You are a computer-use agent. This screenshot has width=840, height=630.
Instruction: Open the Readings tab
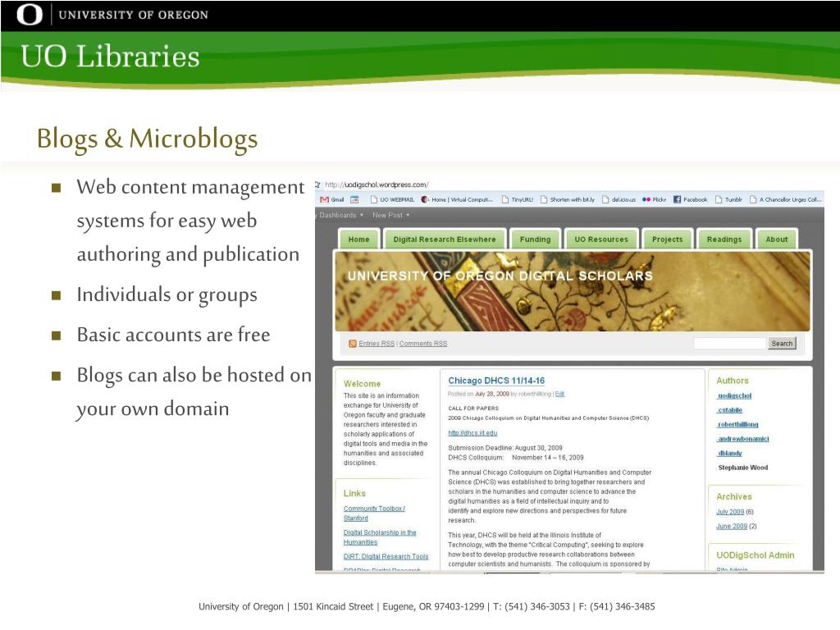pos(724,240)
